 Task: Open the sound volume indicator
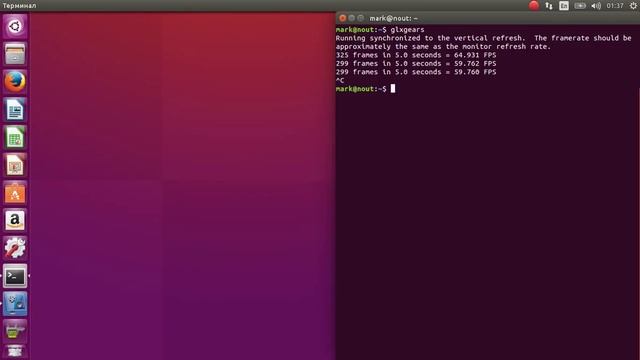pos(596,6)
